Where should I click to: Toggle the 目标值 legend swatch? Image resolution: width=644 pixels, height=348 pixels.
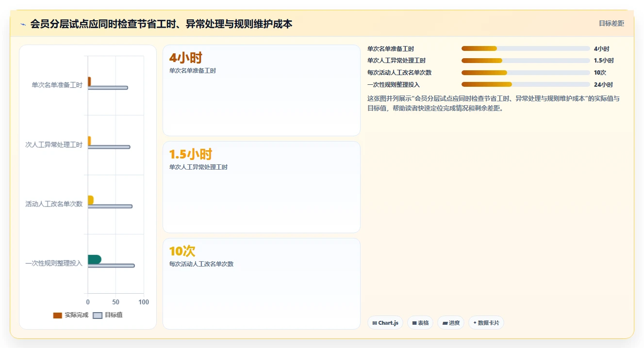[x=98, y=316]
